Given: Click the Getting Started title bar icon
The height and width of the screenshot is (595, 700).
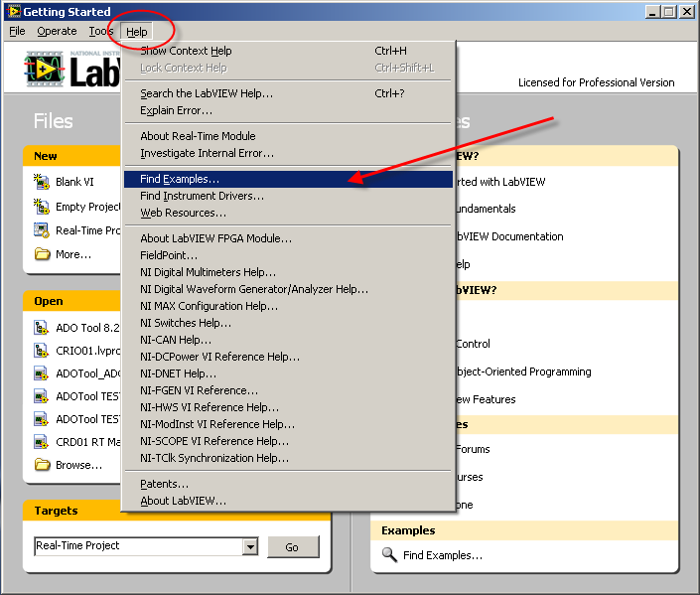Looking at the screenshot, I should (x=13, y=11).
